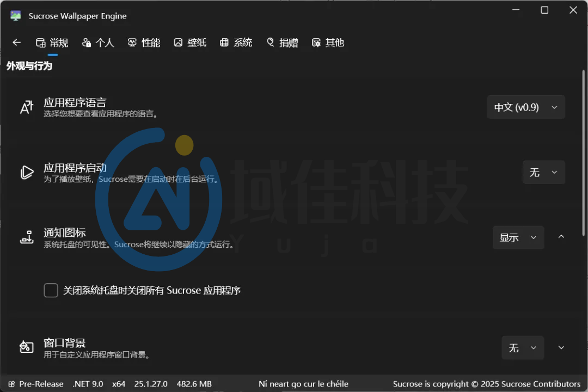Click the .NET 9.0 status entry
Image resolution: width=588 pixels, height=392 pixels.
(88, 384)
